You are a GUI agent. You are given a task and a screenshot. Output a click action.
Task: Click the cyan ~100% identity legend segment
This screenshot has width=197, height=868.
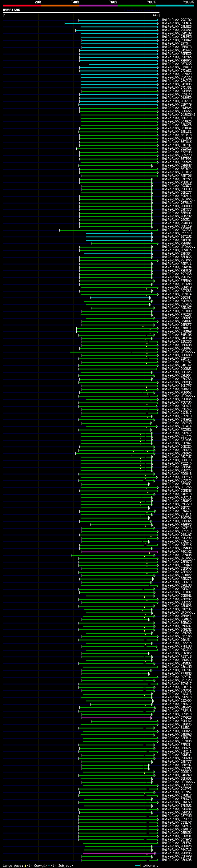click(175, 6)
